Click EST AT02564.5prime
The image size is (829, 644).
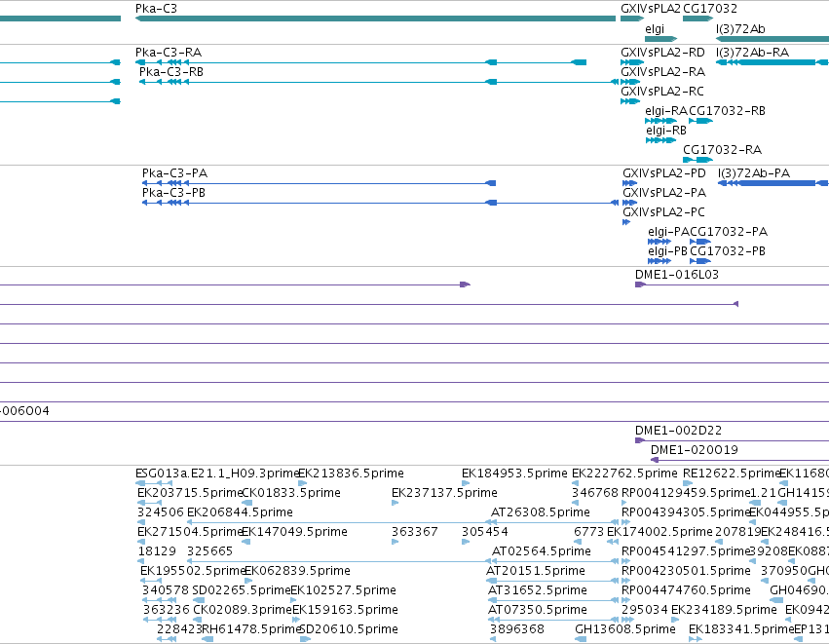click(555, 561)
